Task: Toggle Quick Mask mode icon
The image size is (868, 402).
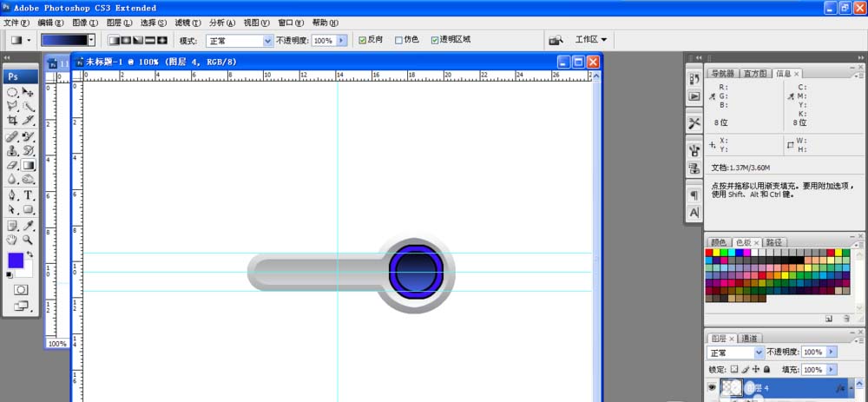Action: click(21, 289)
